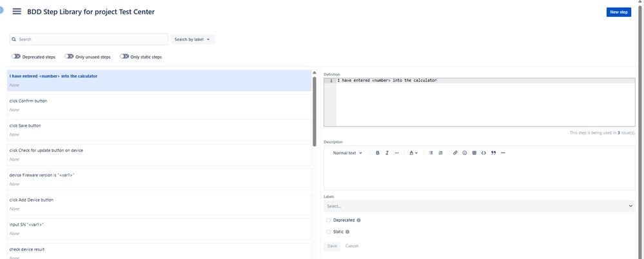The height and width of the screenshot is (259, 644).
Task: Insert a horizontal divider rule
Action: click(x=503, y=153)
